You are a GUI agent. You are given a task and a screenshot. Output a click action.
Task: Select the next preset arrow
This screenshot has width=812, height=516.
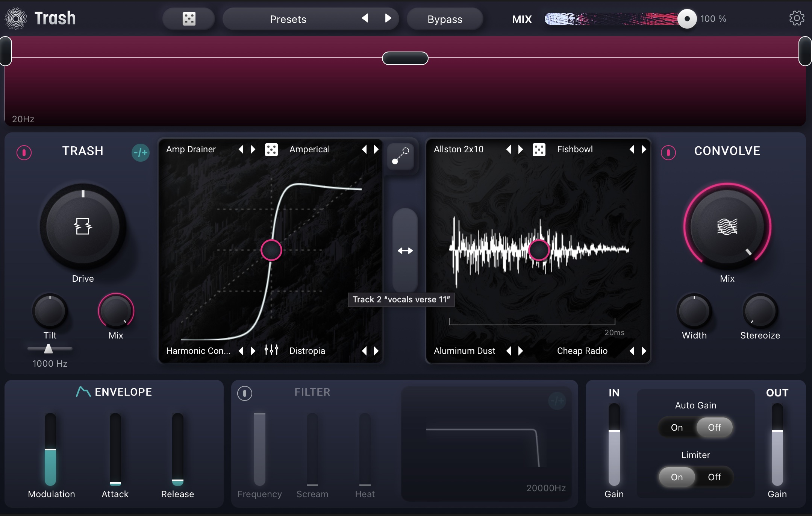(388, 18)
